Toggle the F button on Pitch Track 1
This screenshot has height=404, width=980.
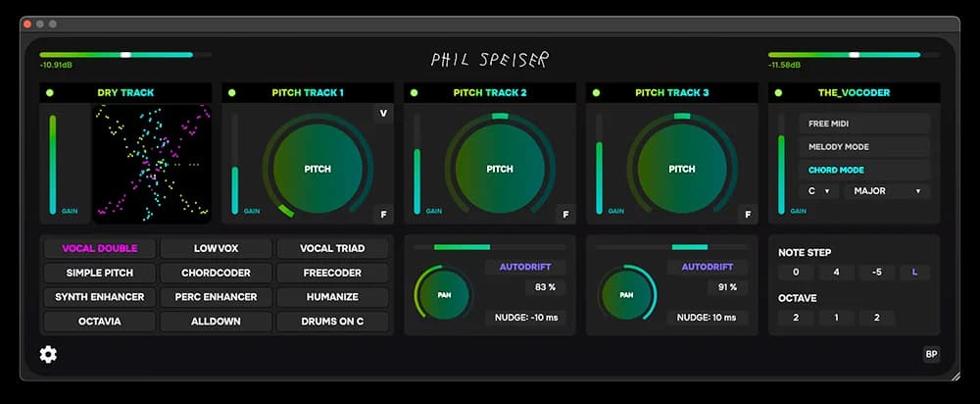[x=383, y=215]
